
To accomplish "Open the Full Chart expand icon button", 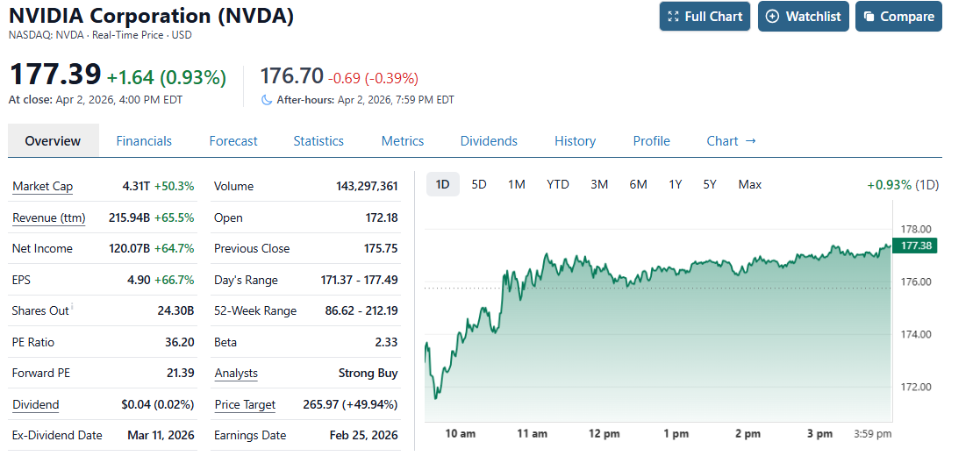I will [674, 17].
